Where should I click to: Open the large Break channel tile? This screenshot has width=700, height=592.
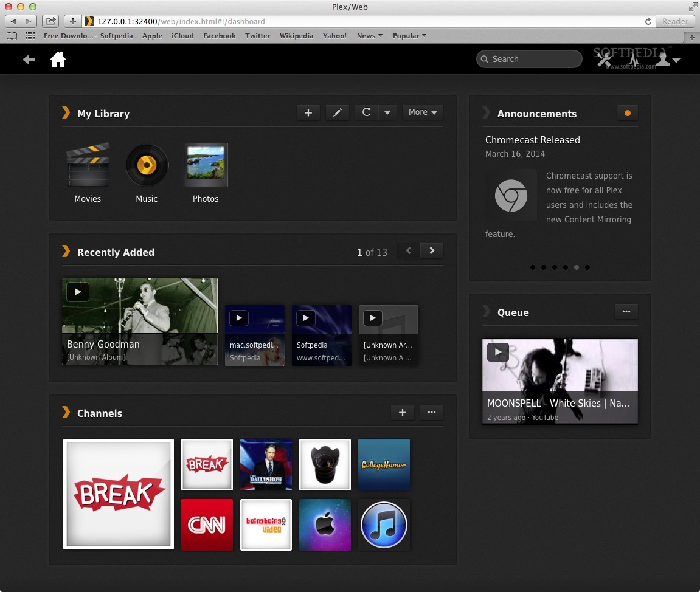pyautogui.click(x=119, y=494)
